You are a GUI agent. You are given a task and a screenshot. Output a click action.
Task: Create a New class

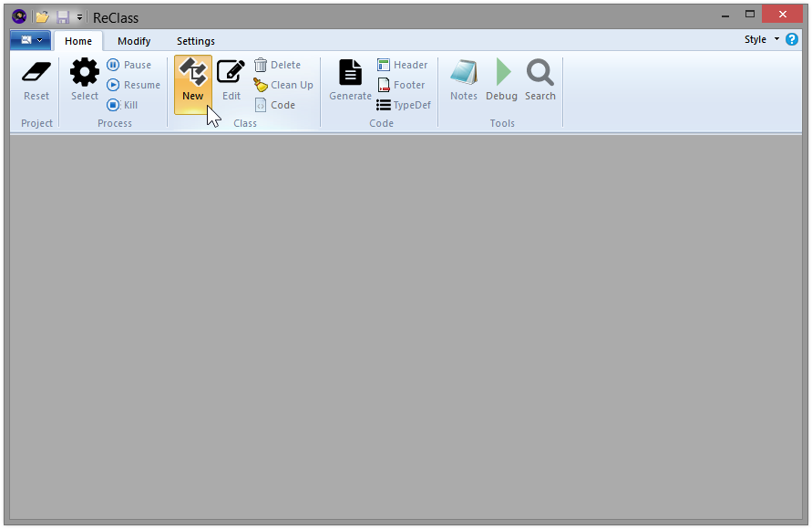point(193,85)
